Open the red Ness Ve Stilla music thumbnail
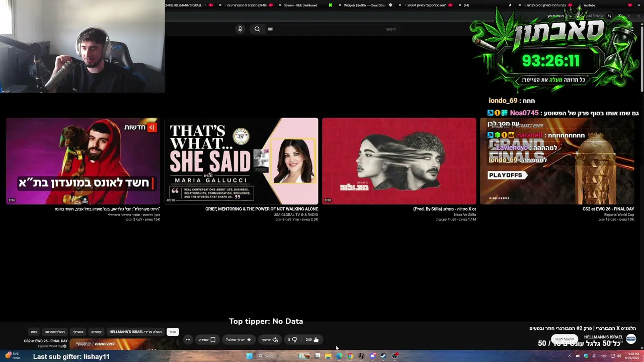This screenshot has height=362, width=644. tap(399, 161)
